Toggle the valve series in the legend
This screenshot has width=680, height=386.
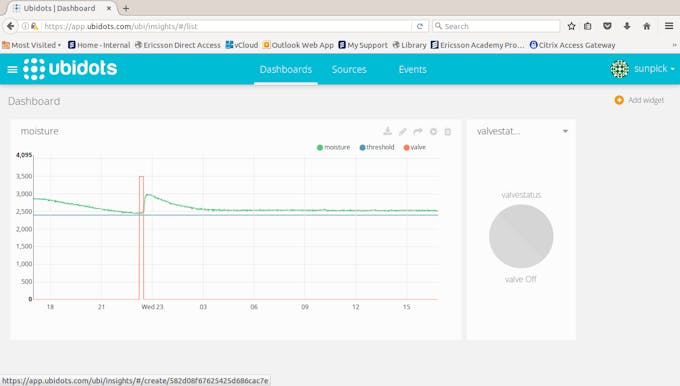point(415,147)
